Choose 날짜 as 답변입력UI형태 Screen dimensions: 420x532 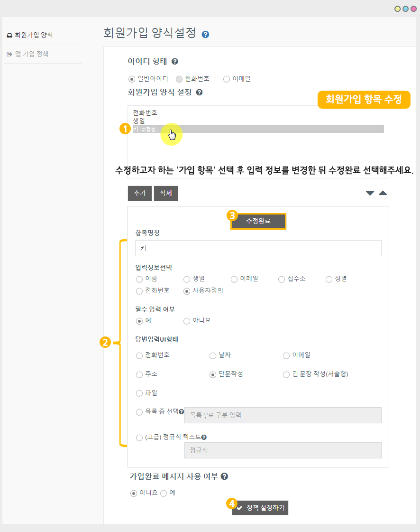pyautogui.click(x=213, y=355)
